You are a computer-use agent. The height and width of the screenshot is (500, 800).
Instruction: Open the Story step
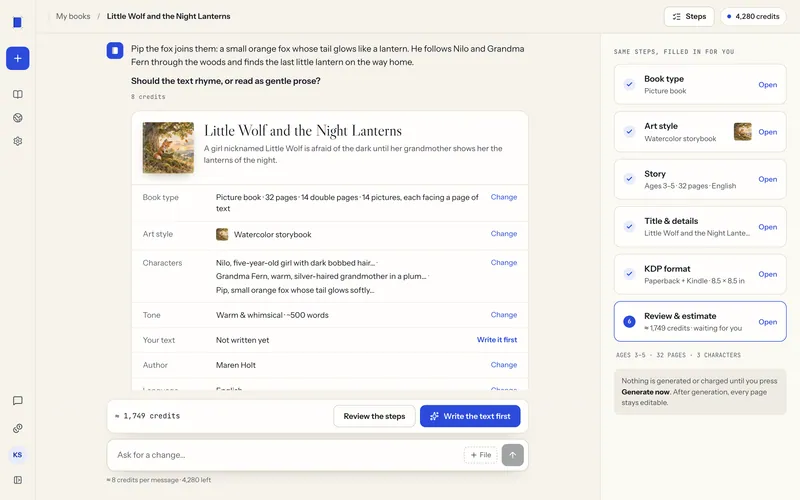[767, 179]
